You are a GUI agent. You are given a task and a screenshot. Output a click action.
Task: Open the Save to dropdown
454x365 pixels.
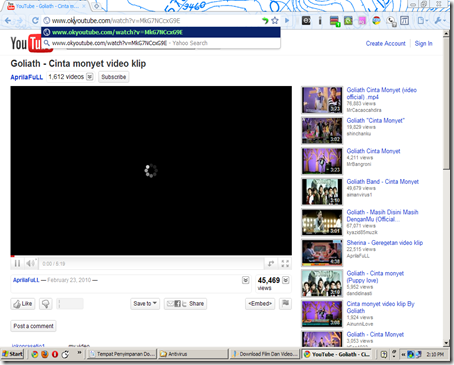(x=145, y=304)
